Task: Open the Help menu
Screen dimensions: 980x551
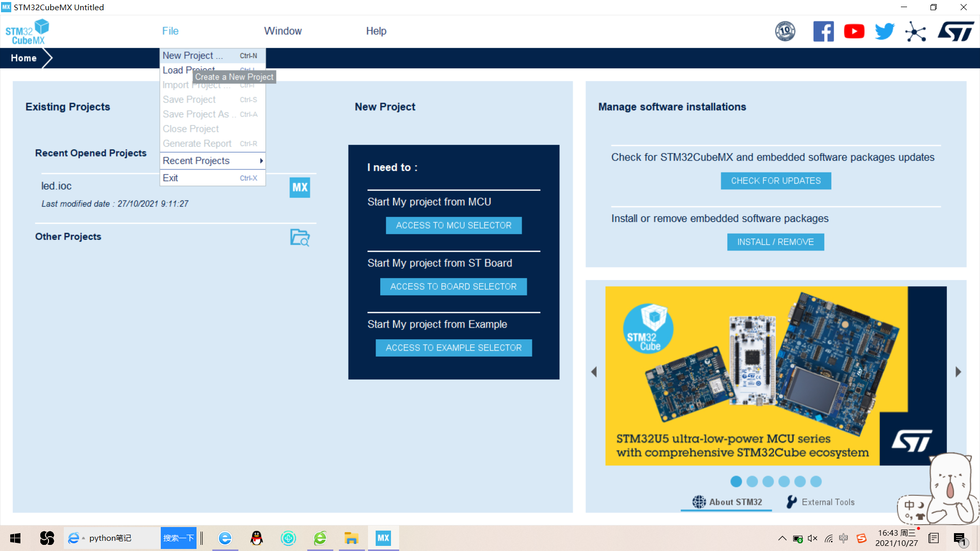Action: coord(376,31)
